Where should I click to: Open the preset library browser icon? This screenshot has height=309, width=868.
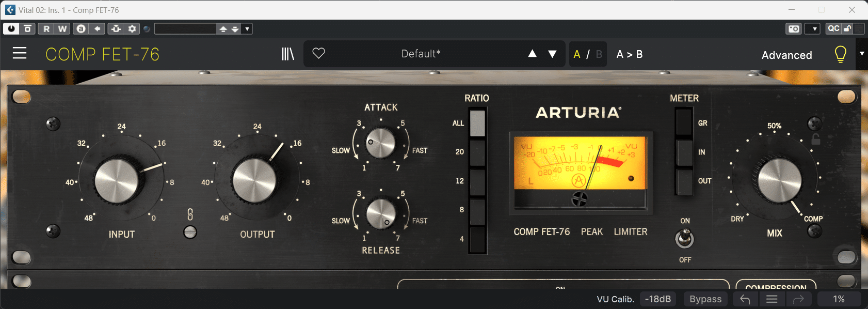point(288,54)
